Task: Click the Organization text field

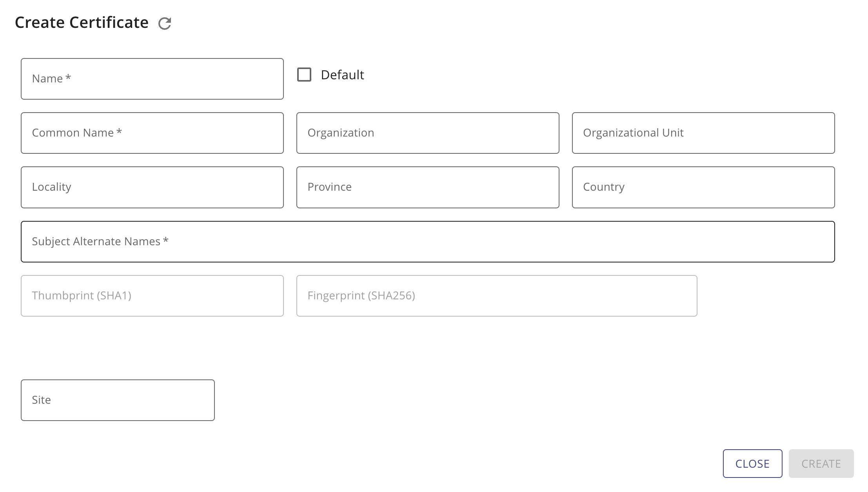Action: (427, 133)
